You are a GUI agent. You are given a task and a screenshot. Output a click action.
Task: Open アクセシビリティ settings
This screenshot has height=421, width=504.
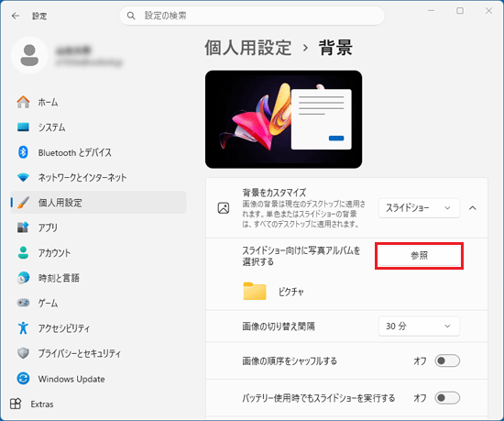[x=98, y=327]
